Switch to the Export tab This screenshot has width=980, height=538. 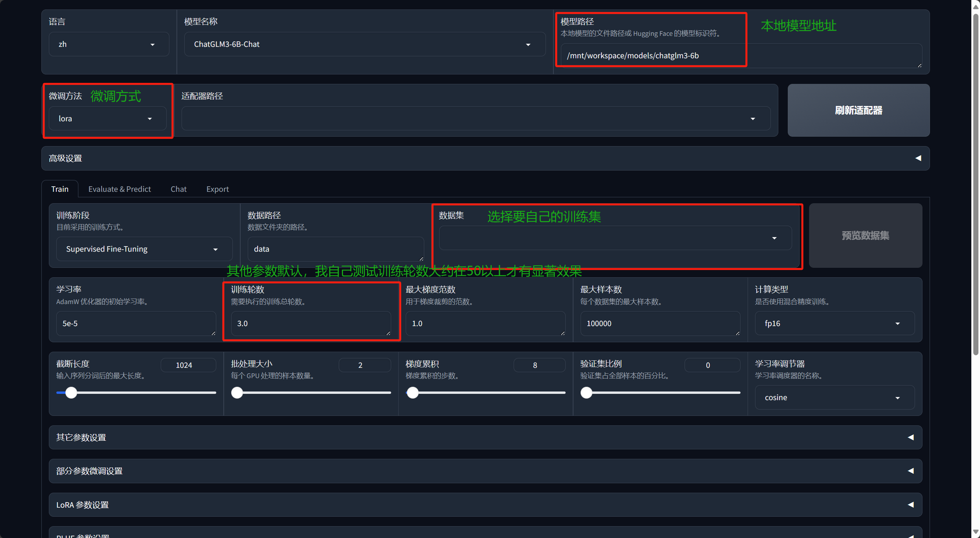[x=217, y=189]
